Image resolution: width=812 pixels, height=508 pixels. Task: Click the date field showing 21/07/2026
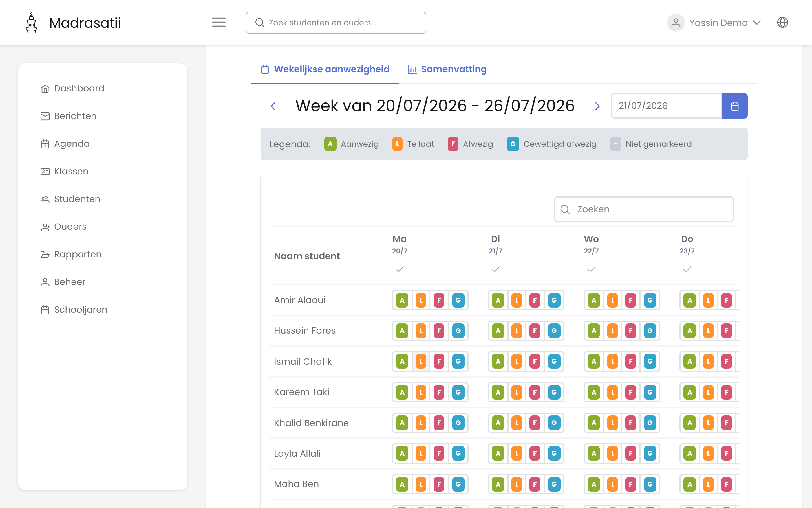(666, 106)
